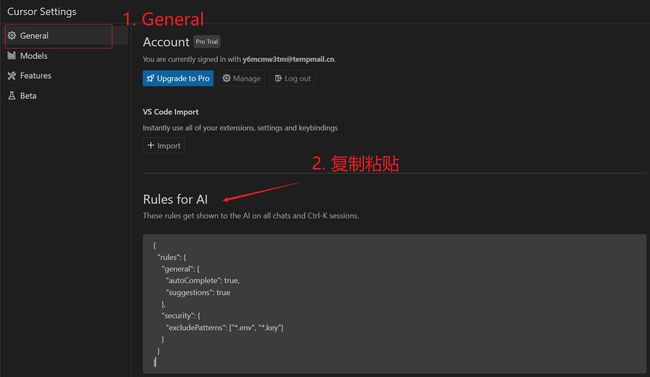This screenshot has height=377, width=650.
Task: Click the "autoComplete": true line
Action: 203,281
